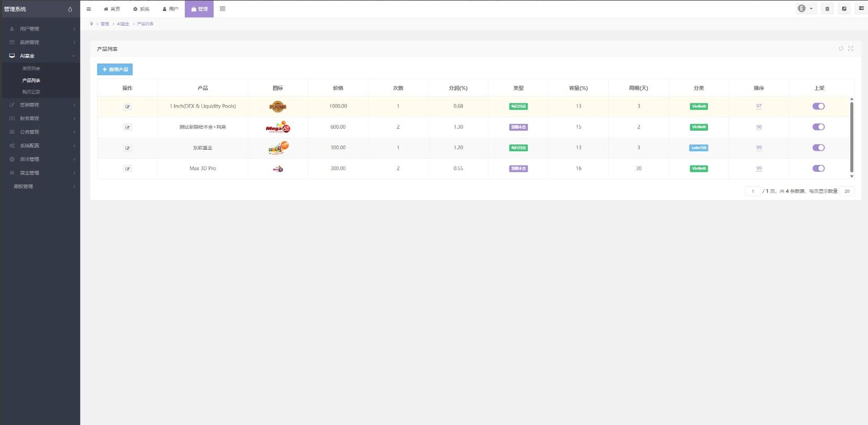Click sort value 97 link in first row
The image size is (868, 425).
pos(759,106)
